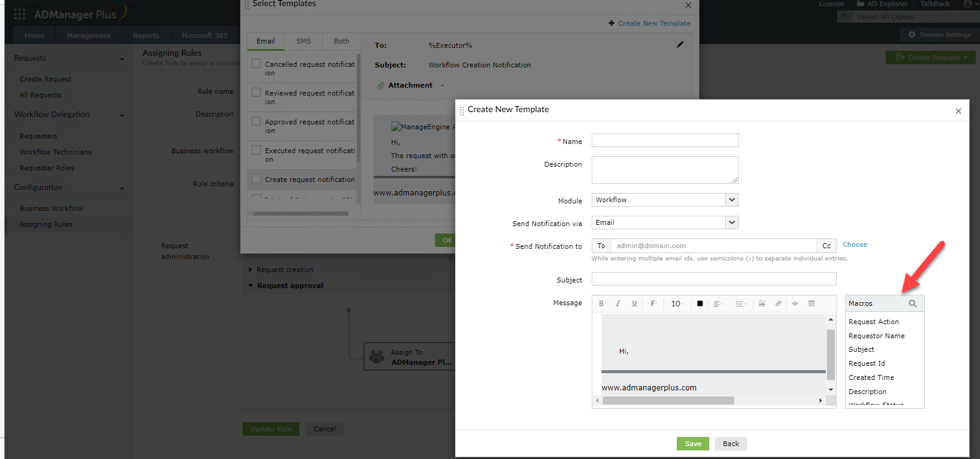This screenshot has height=459, width=980.
Task: Tick the Reviewed request notification checkbox
Action: tap(257, 93)
